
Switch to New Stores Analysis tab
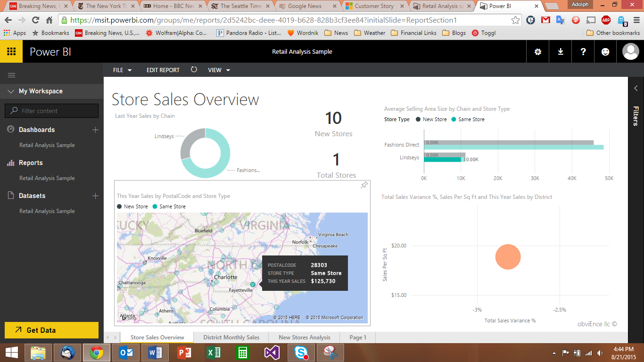point(304,337)
